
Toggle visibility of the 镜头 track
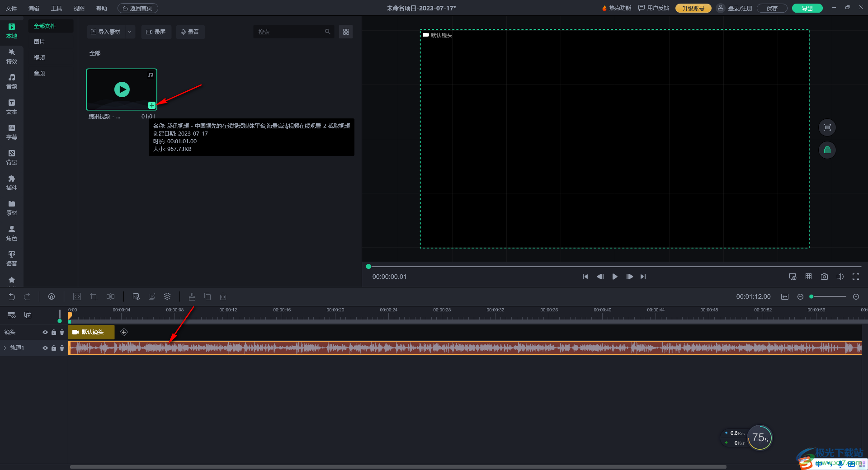point(45,332)
